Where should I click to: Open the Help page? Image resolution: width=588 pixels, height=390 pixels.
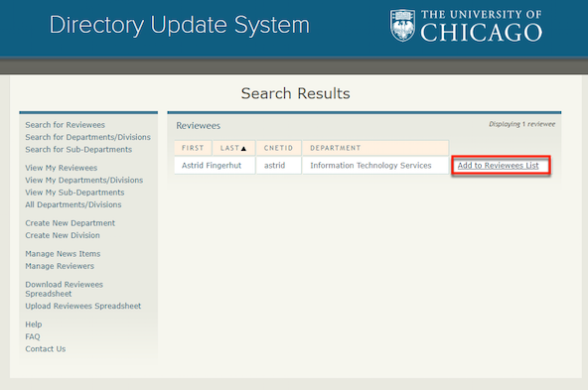[x=34, y=325]
